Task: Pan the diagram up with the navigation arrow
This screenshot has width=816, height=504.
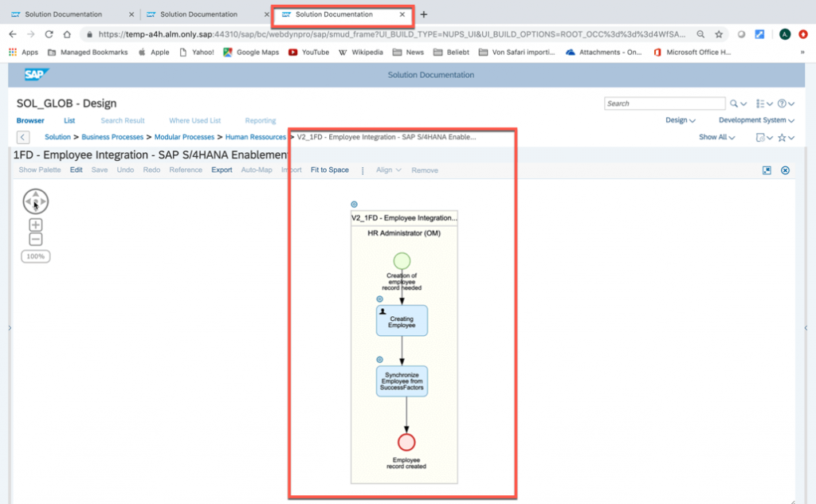Action: click(x=35, y=194)
